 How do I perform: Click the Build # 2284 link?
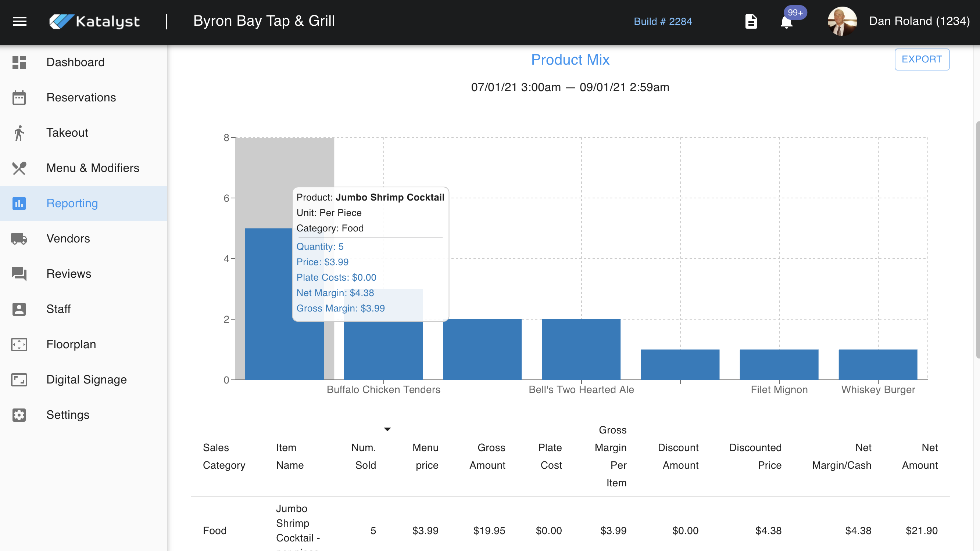[663, 22]
